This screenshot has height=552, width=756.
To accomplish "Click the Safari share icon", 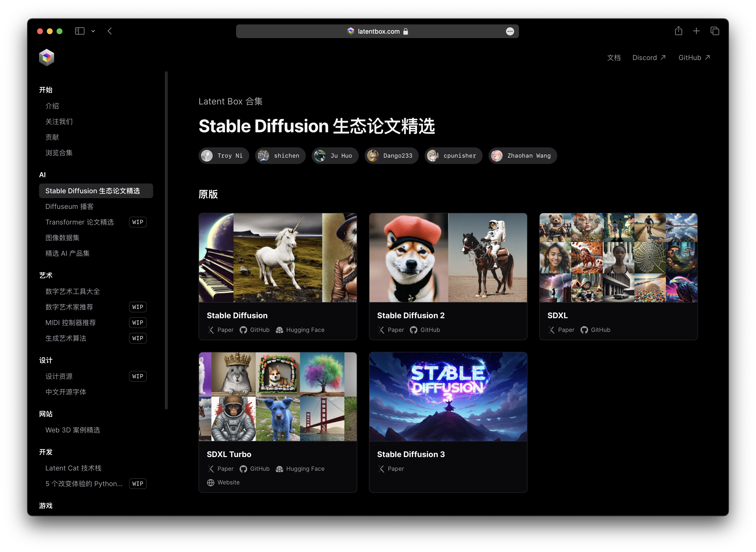I will [x=678, y=31].
